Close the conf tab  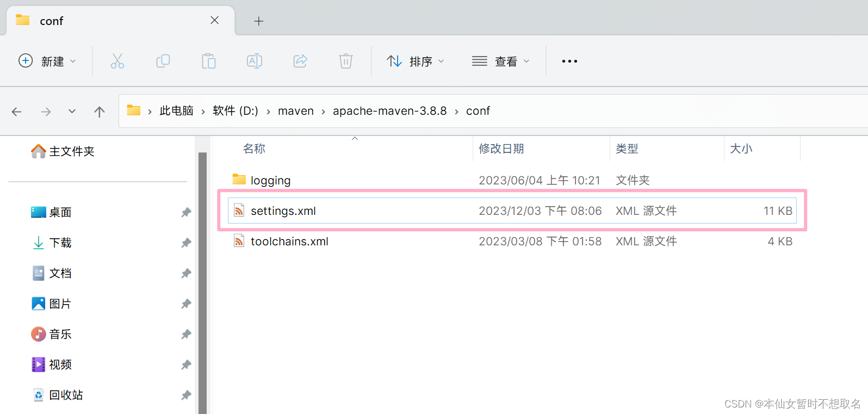pos(215,20)
